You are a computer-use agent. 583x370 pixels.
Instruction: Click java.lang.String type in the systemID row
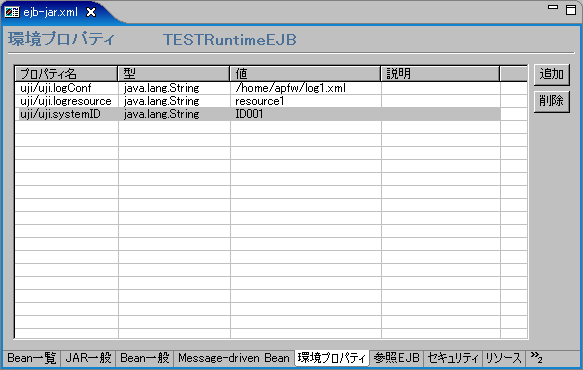[x=174, y=114]
